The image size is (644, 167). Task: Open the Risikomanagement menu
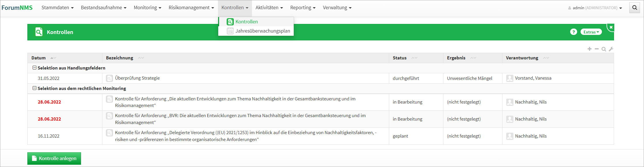tap(191, 8)
